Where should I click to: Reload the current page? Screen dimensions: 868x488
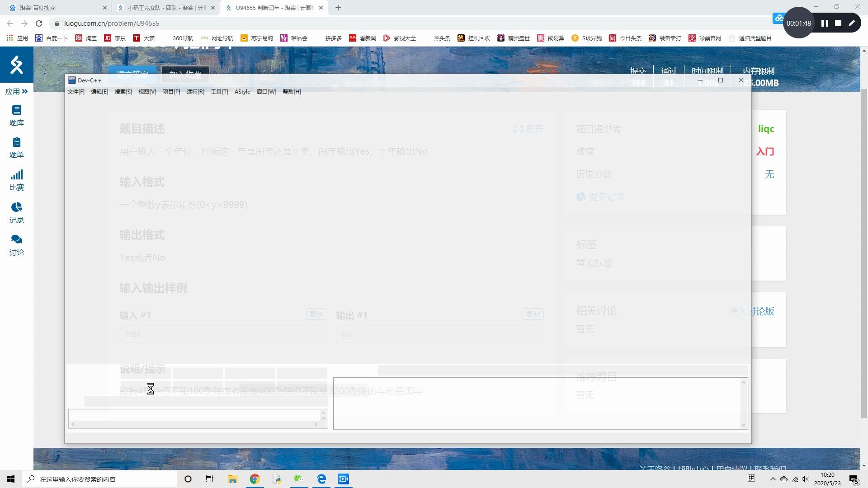point(39,23)
